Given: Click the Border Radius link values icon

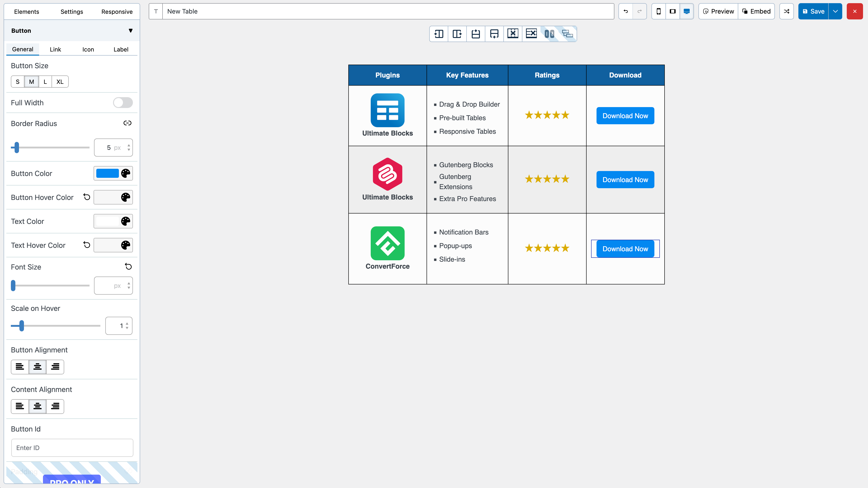Looking at the screenshot, I should (x=127, y=123).
